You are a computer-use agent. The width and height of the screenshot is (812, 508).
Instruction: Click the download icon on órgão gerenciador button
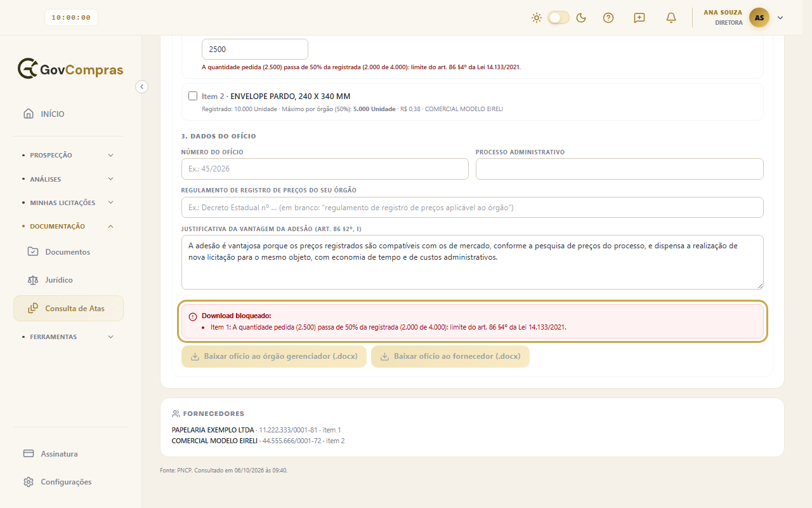(x=195, y=357)
